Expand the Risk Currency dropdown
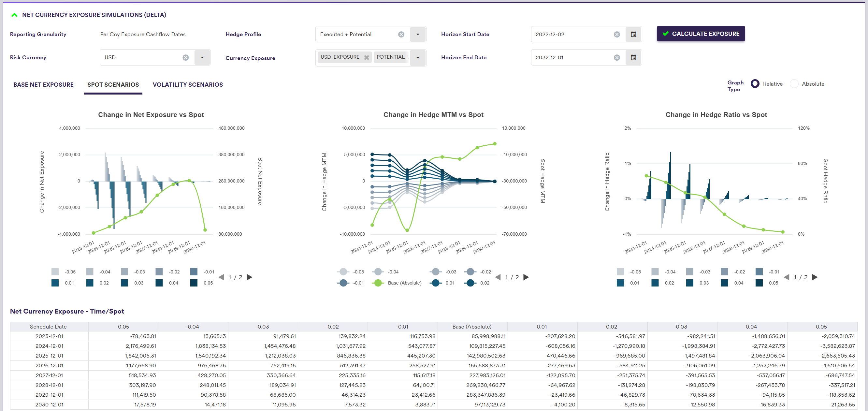Screen dimensions: 868x411 click(x=202, y=58)
